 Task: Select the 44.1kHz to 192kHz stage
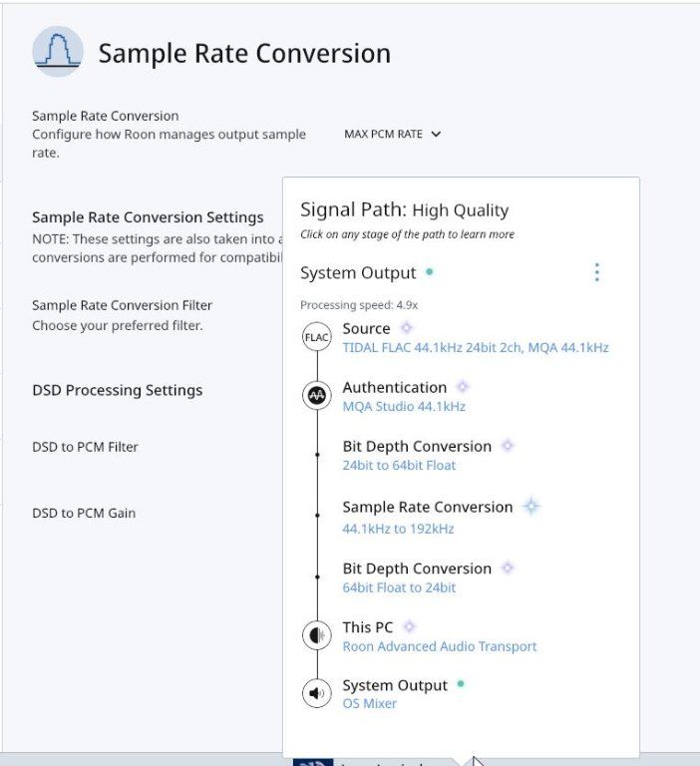[398, 529]
